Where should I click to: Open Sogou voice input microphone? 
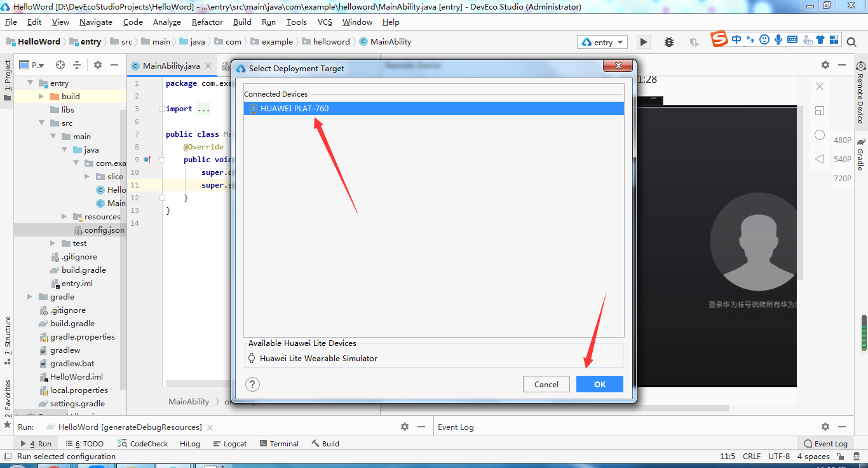(778, 39)
